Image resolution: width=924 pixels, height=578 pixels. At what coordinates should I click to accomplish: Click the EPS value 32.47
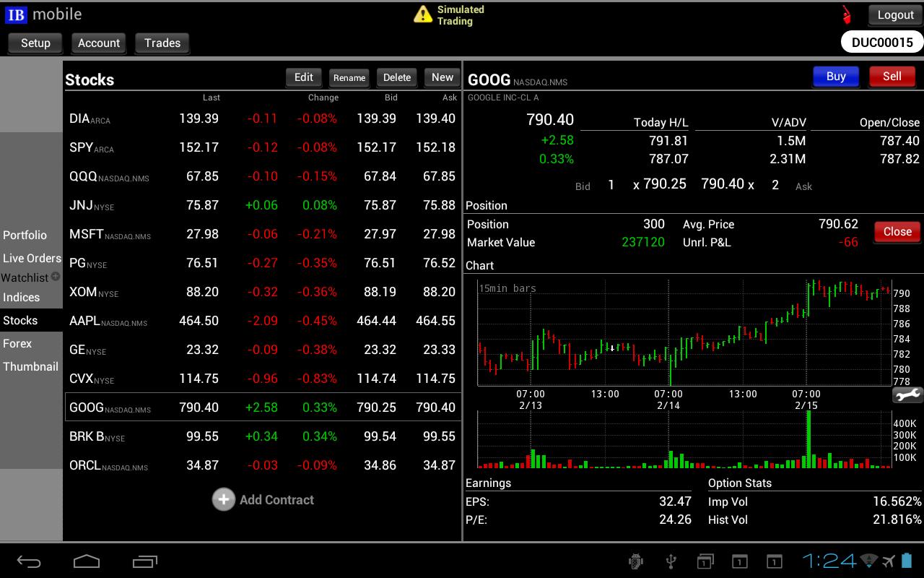click(676, 501)
